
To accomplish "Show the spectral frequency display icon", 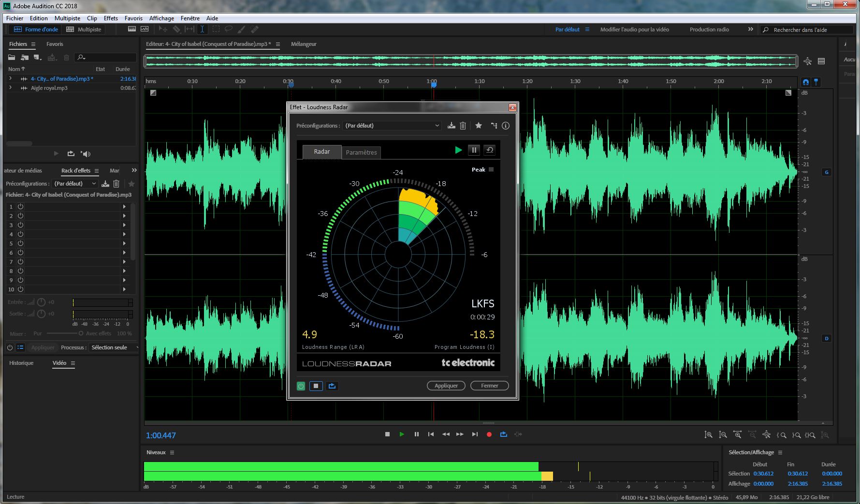I will [x=131, y=29].
